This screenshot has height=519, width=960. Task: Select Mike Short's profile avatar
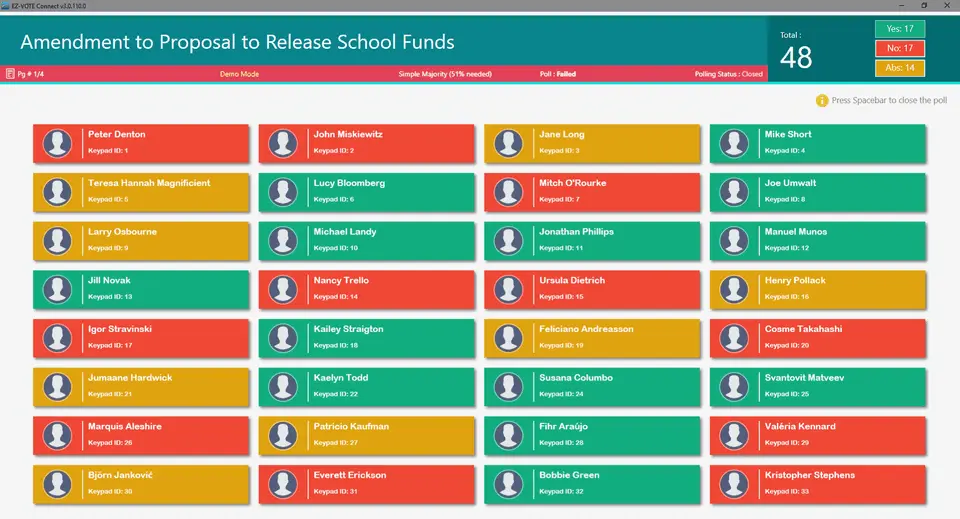tap(734, 143)
